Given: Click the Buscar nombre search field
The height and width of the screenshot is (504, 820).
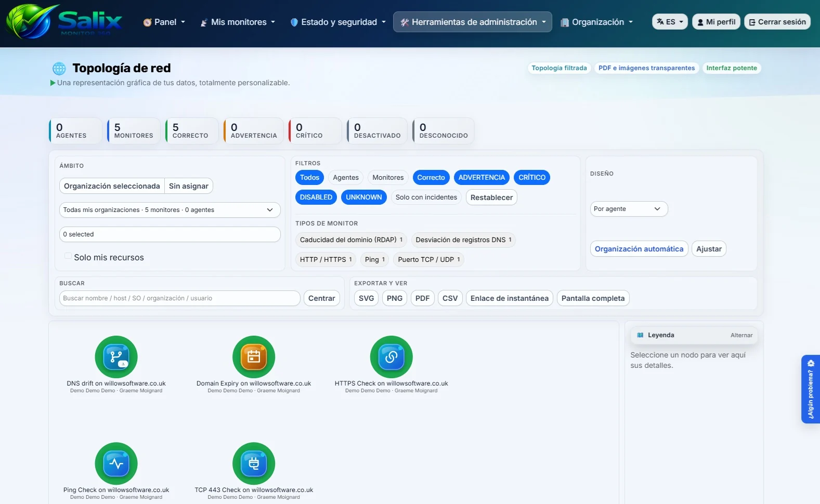Looking at the screenshot, I should (x=180, y=298).
